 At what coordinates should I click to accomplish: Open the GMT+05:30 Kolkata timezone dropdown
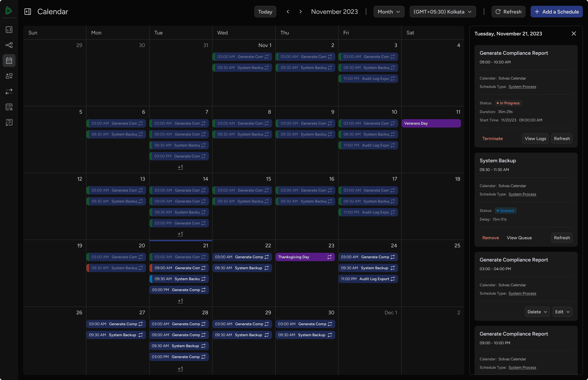tap(442, 12)
